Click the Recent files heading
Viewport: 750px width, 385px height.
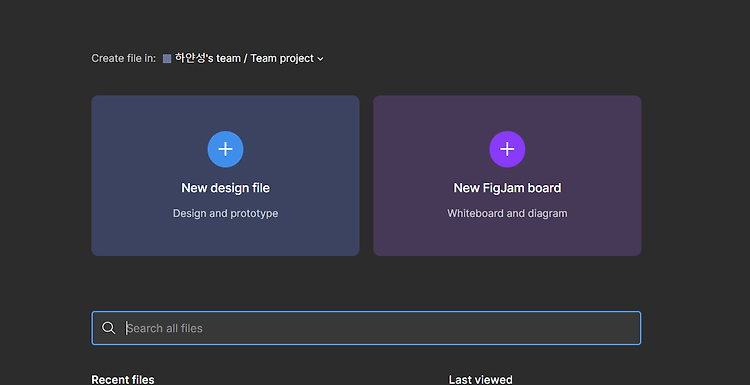coord(123,380)
